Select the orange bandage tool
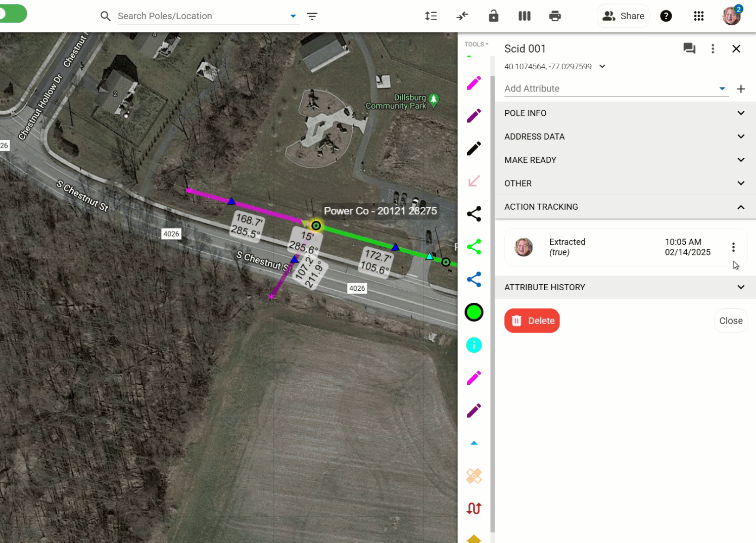Image resolution: width=756 pixels, height=543 pixels. click(x=474, y=476)
